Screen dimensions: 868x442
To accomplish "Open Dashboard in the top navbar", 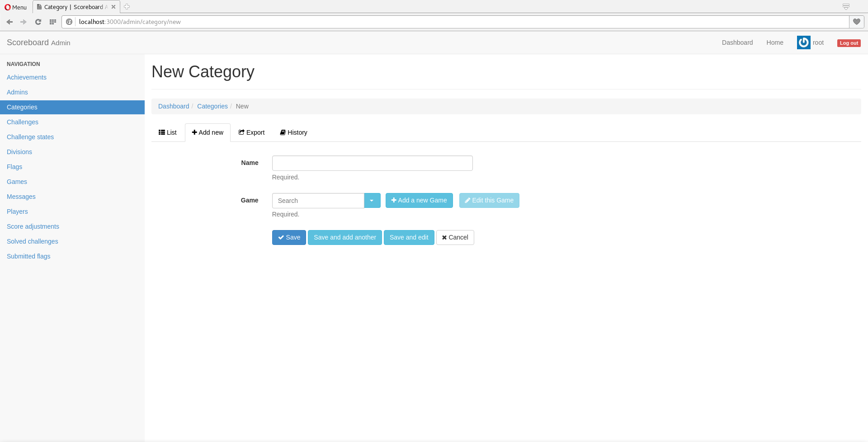I will pos(737,42).
